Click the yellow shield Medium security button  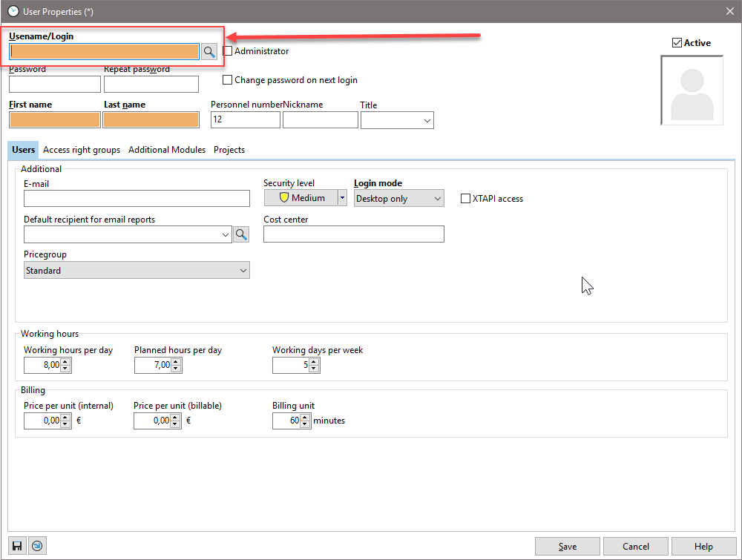point(301,198)
